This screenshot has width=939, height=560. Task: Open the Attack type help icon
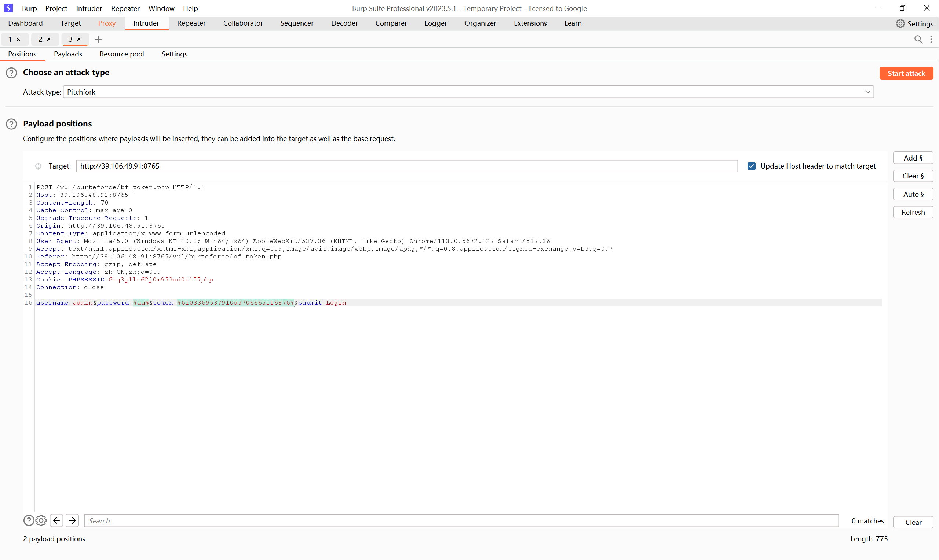tap(11, 73)
